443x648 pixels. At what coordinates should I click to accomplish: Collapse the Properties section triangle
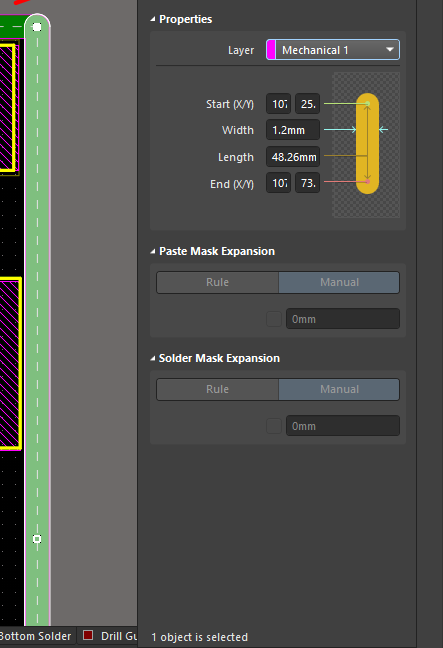[153, 19]
